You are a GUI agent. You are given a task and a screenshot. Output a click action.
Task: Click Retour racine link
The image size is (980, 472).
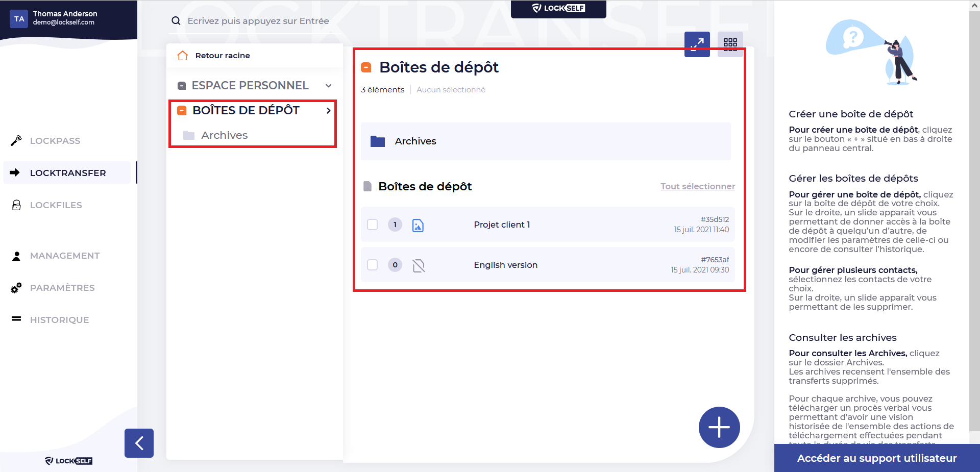[223, 56]
